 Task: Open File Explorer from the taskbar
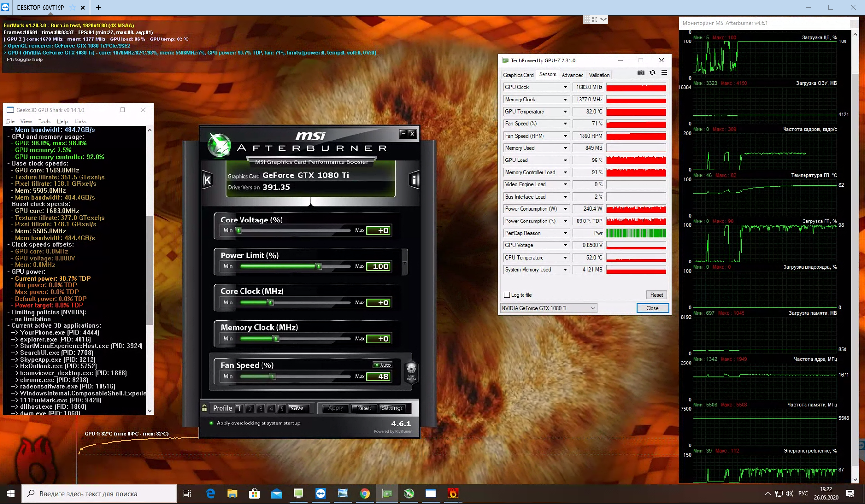pos(232,494)
